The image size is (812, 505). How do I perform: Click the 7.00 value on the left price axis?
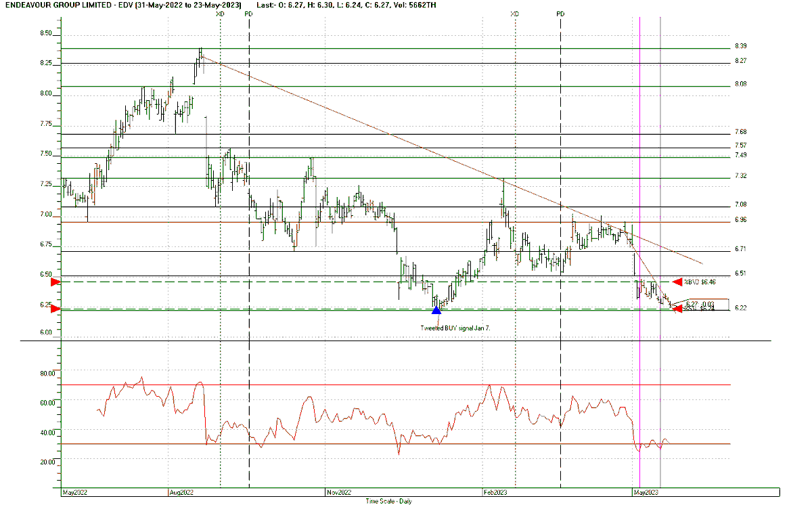tap(45, 215)
